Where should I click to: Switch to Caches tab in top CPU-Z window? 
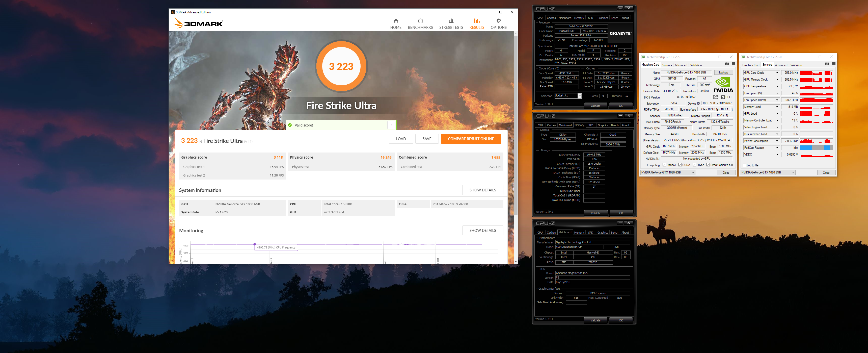coord(551,18)
